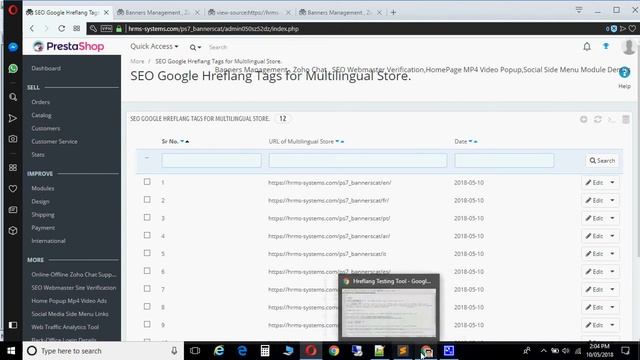Sort Date column descending arrow
Viewport: 640px width, 360px height.
coord(470,142)
